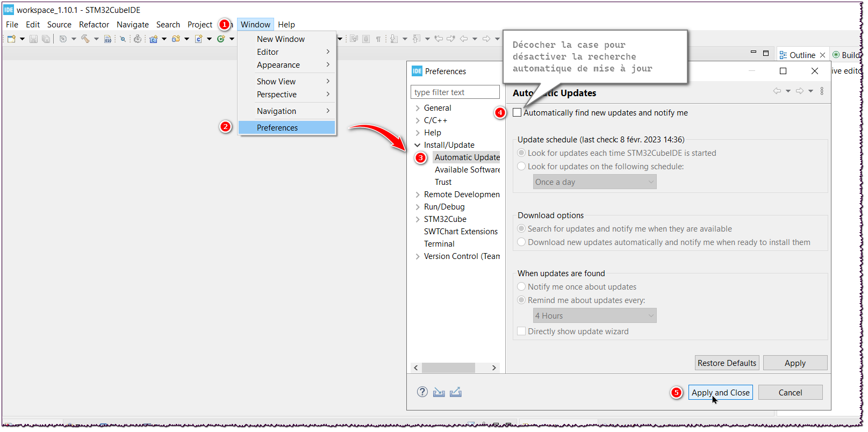This screenshot has height=432, width=868.
Task: Open the Perspective submenu
Action: (x=286, y=94)
